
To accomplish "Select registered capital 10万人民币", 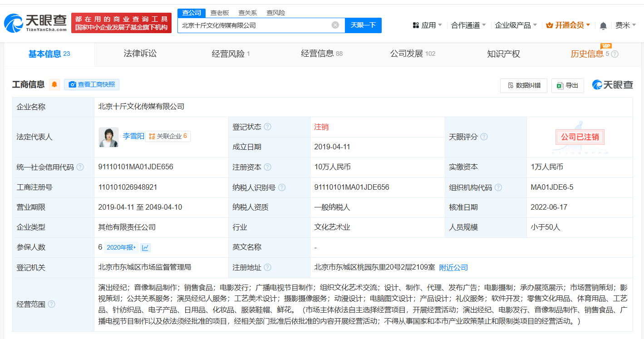I will pyautogui.click(x=332, y=167).
